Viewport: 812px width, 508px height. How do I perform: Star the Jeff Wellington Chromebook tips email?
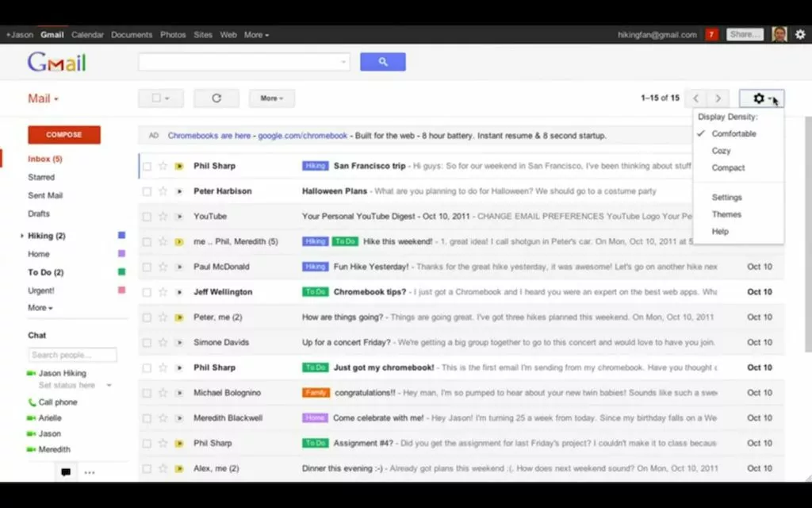point(163,292)
